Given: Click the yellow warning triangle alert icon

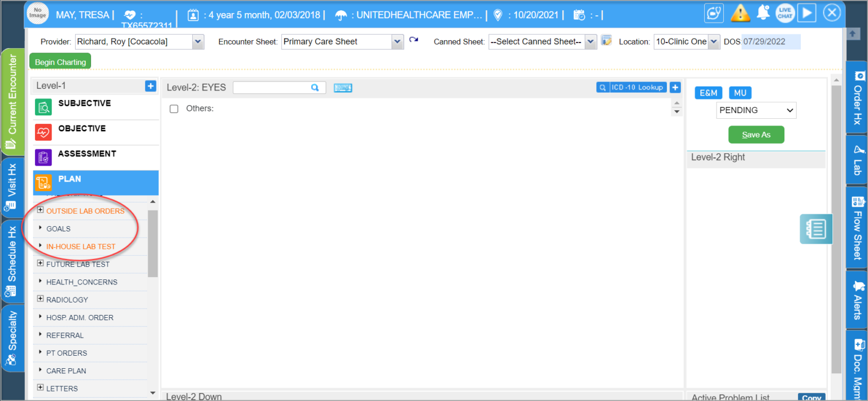Looking at the screenshot, I should click(740, 12).
